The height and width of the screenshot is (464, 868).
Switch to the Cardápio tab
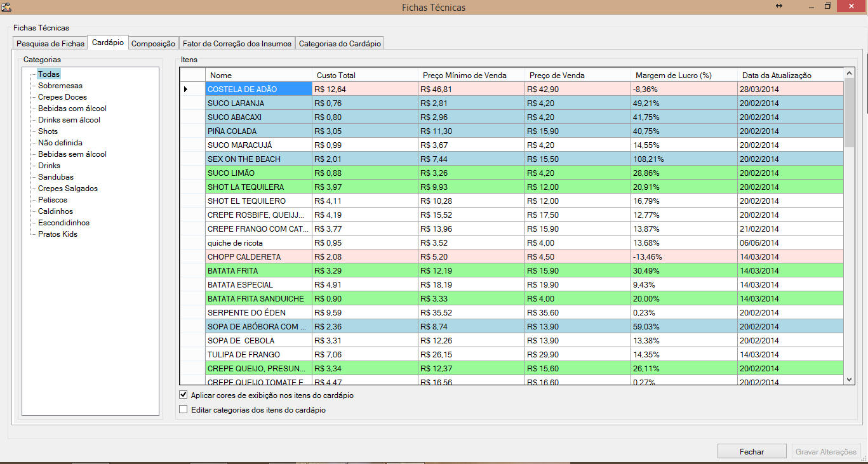[x=108, y=43]
